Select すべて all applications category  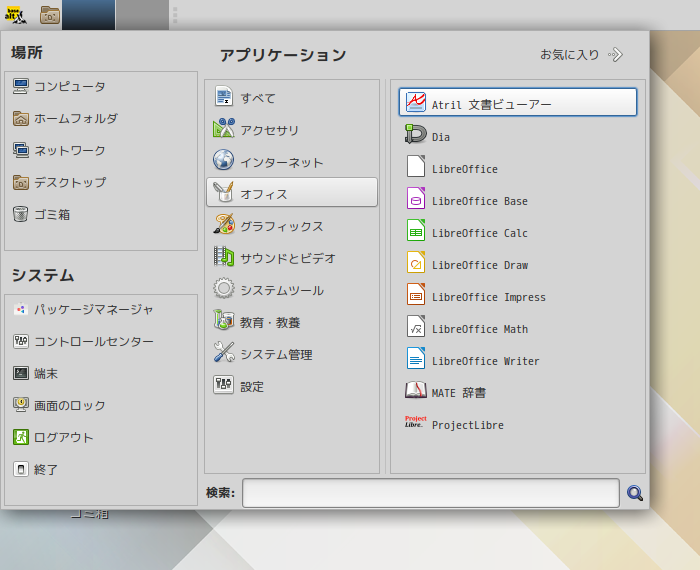pos(292,97)
